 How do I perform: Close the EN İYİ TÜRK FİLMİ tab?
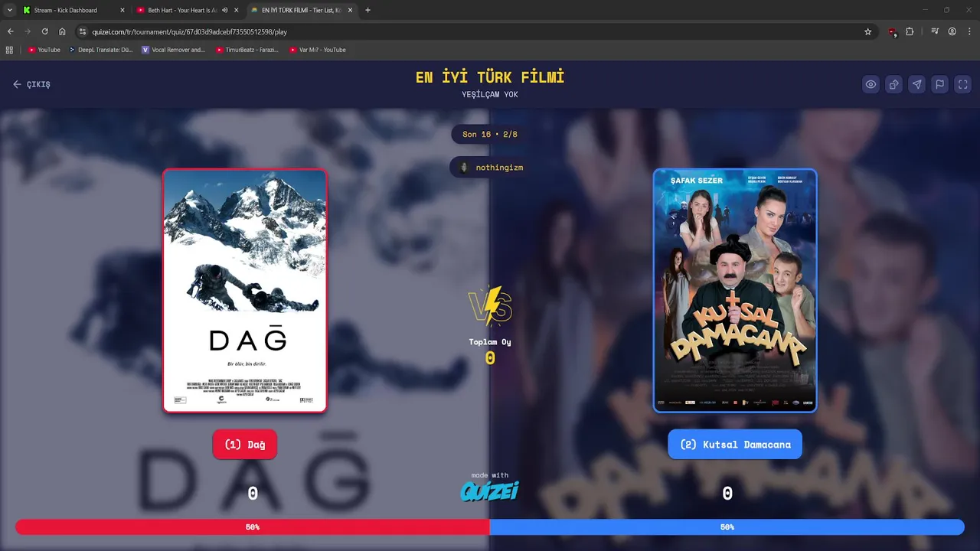point(351,10)
